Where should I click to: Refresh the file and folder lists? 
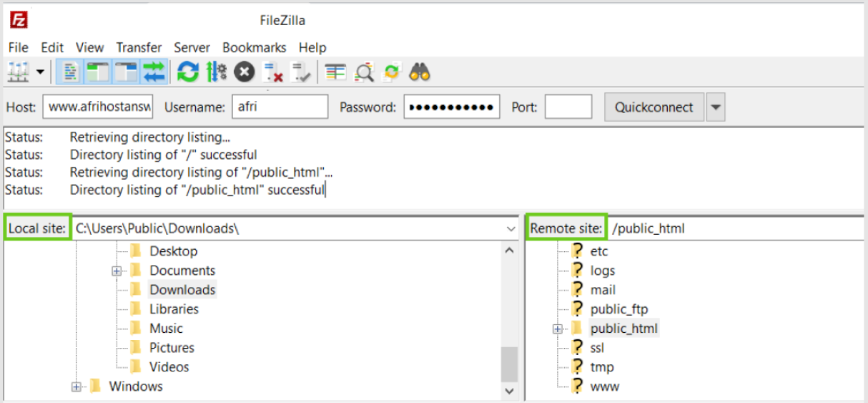coord(187,72)
